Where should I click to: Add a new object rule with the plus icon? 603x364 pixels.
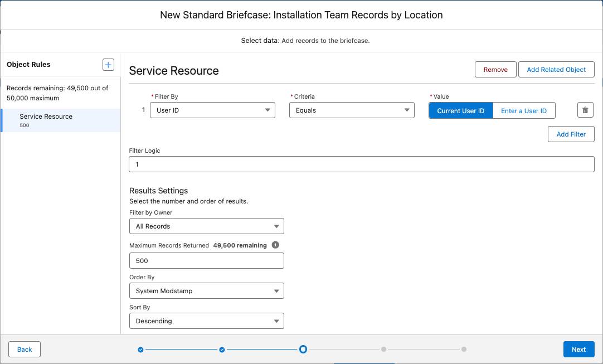108,65
